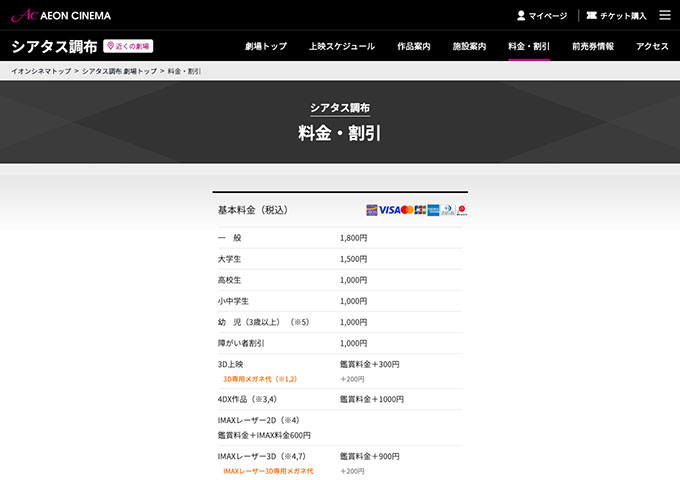Screen dimensions: 680x480
Task: Click the AEON card logo
Action: click(372, 210)
